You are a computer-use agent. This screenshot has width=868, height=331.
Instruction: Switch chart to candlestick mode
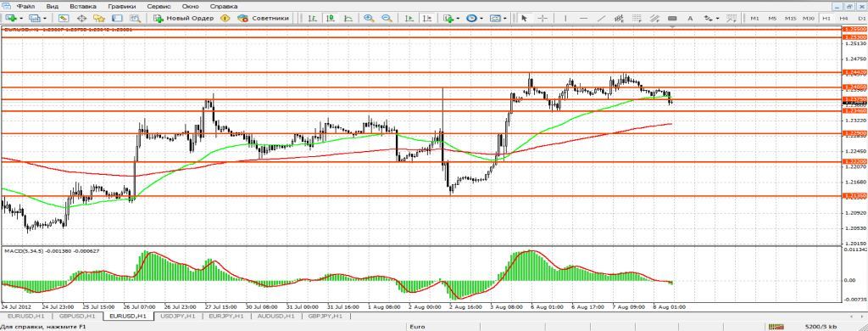pyautogui.click(x=330, y=18)
